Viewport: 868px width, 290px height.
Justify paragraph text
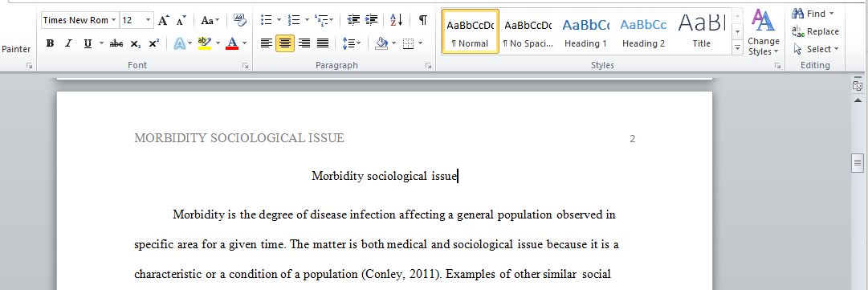[322, 43]
